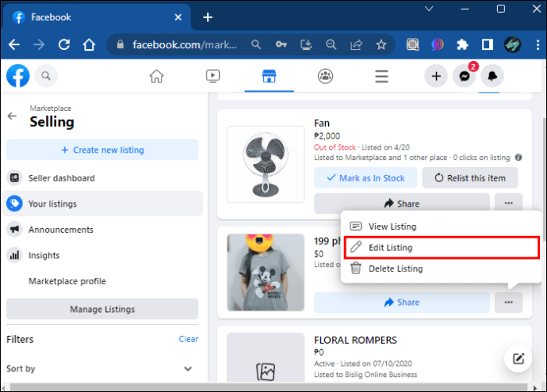Click the Manage Listings button
Image resolution: width=547 pixels, height=392 pixels.
(102, 309)
